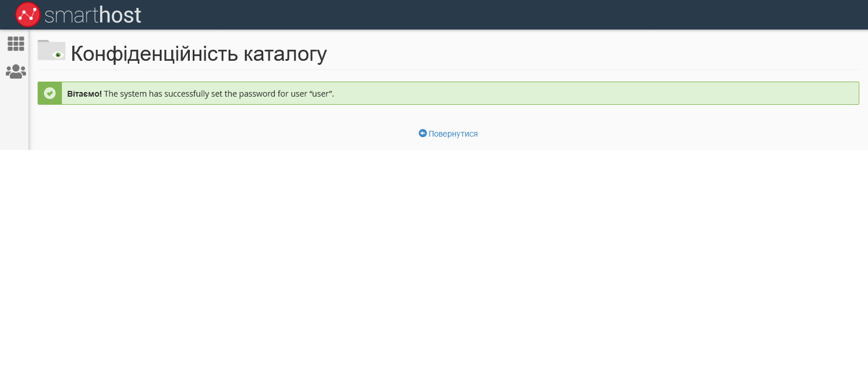Click the red smarthost logo icon
This screenshot has width=868, height=375.
coord(28,14)
